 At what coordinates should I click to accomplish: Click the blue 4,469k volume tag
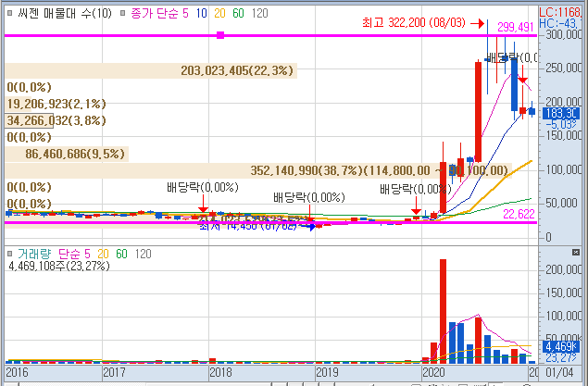[560, 346]
